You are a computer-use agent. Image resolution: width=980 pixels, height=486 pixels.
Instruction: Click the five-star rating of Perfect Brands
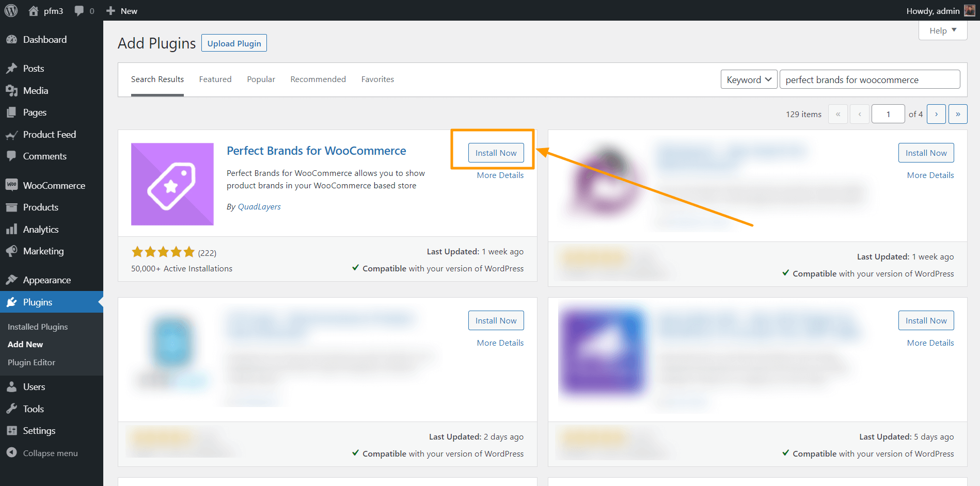point(163,252)
